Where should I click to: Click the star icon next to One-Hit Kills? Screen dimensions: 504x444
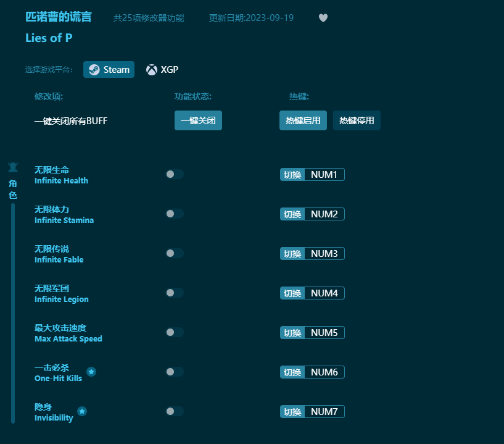coord(91,372)
